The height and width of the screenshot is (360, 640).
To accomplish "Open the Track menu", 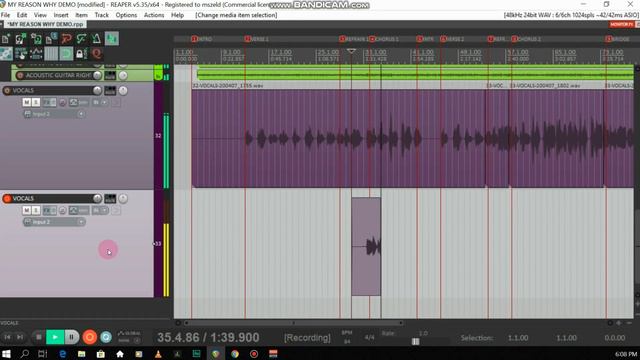I will (102, 15).
